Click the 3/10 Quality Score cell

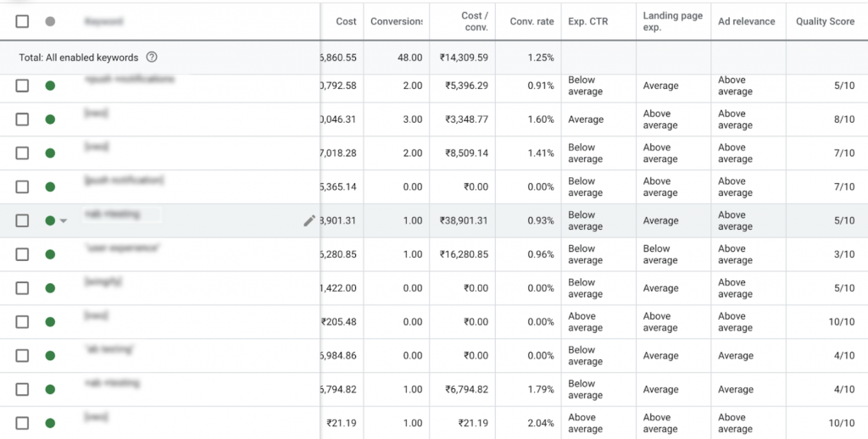pyautogui.click(x=844, y=254)
